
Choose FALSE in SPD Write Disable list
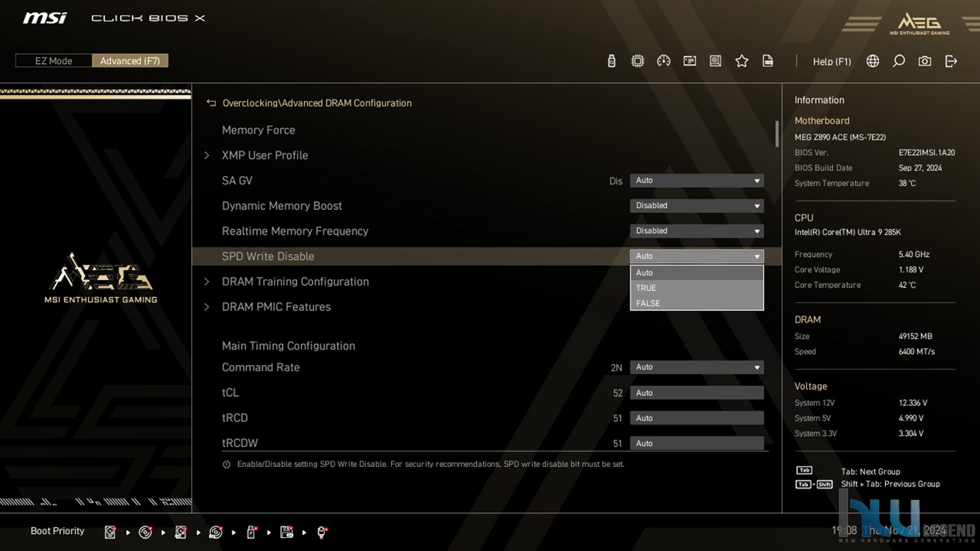(x=697, y=303)
